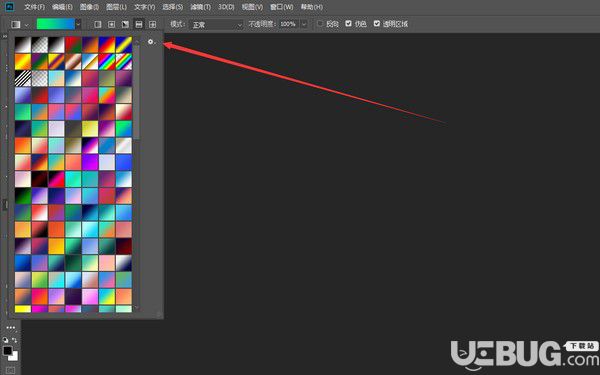Expand the blend Mode (模式) dropdown
Image resolution: width=600 pixels, height=375 pixels.
[217, 24]
